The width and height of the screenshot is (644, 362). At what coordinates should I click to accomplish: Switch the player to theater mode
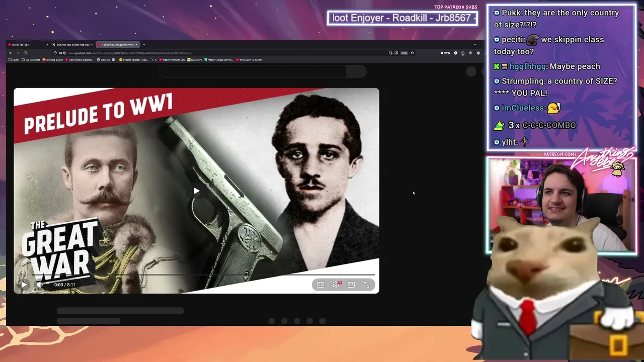click(351, 285)
